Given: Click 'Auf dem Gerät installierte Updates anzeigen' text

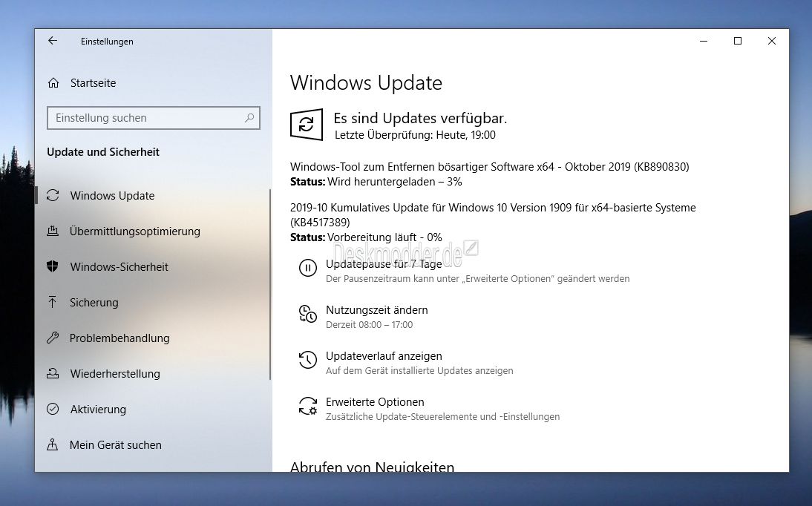Looking at the screenshot, I should (x=419, y=371).
